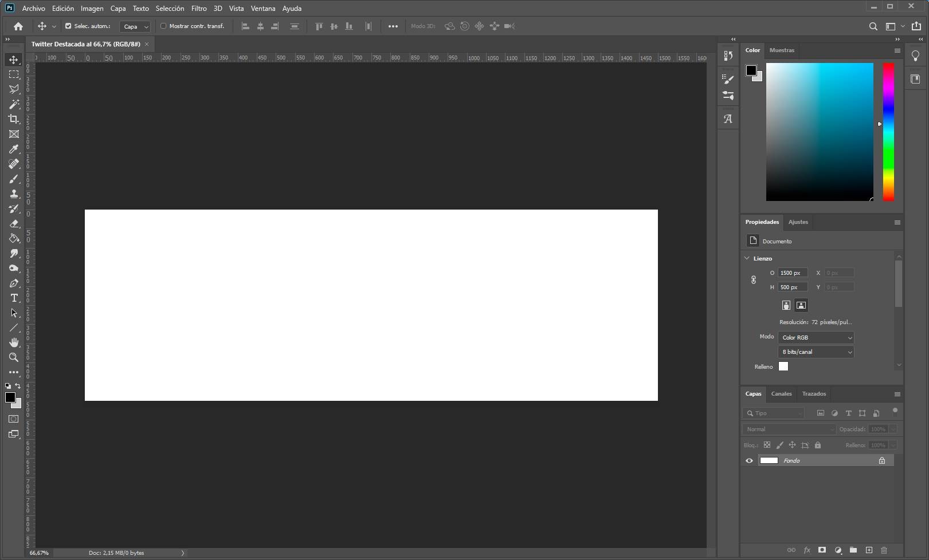
Task: Open the Filtro menu
Action: pos(199,9)
